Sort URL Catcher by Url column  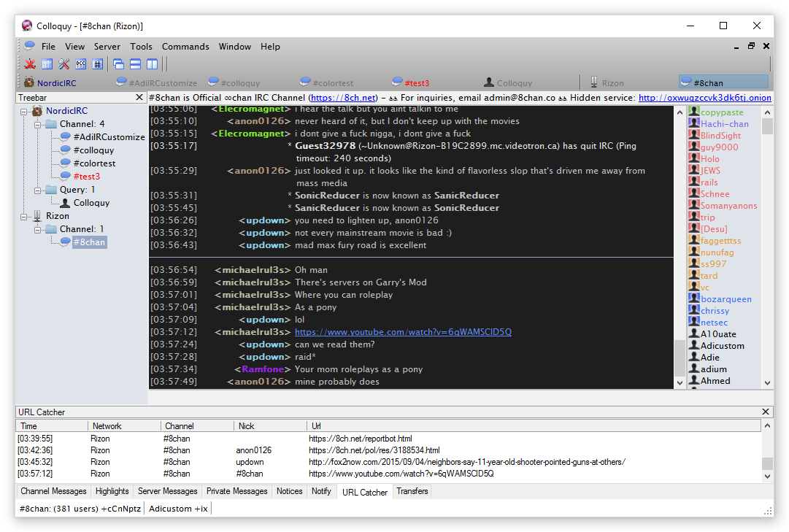(534, 425)
